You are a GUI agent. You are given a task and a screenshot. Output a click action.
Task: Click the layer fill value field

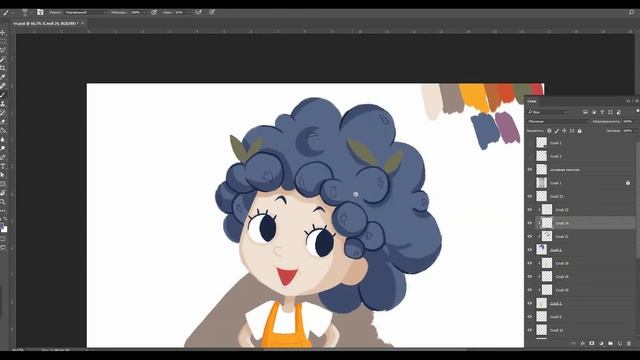pyautogui.click(x=628, y=131)
